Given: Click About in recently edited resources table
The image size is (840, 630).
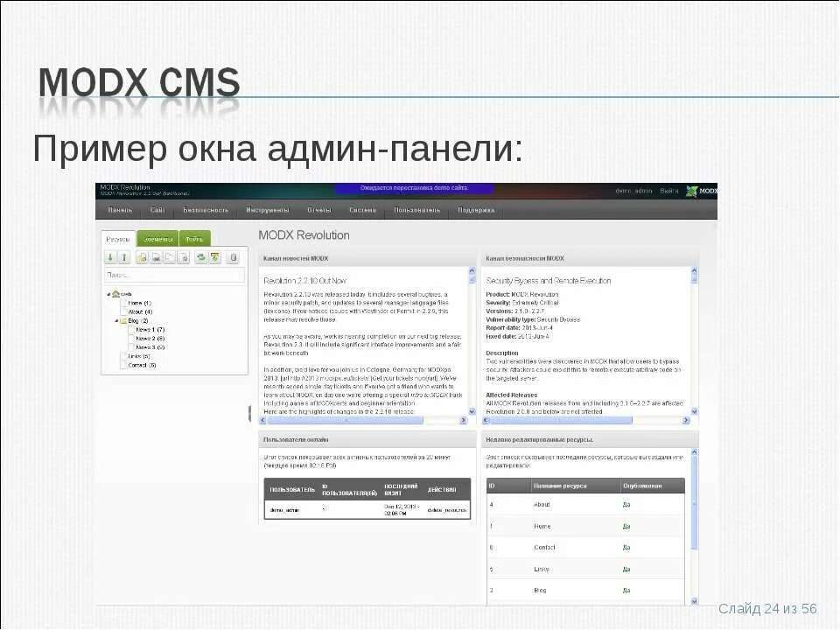Looking at the screenshot, I should pos(542,505).
